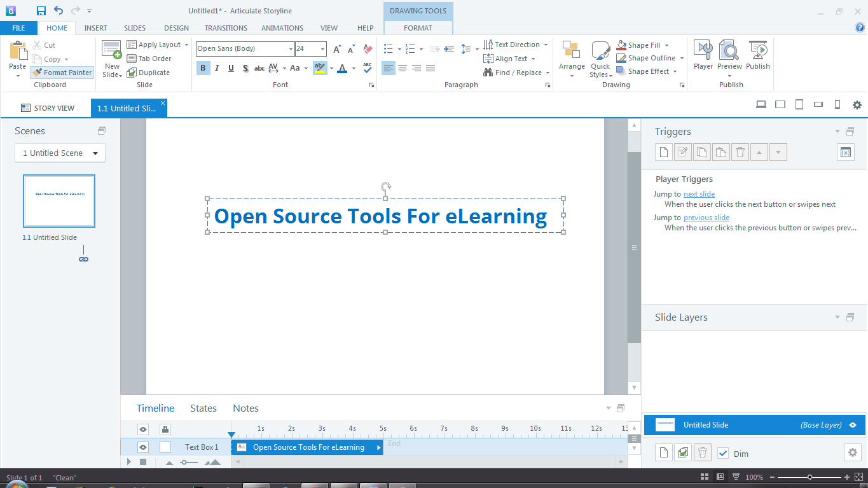The width and height of the screenshot is (868, 488).
Task: Add a new layer in Slide Layers
Action: tap(664, 453)
